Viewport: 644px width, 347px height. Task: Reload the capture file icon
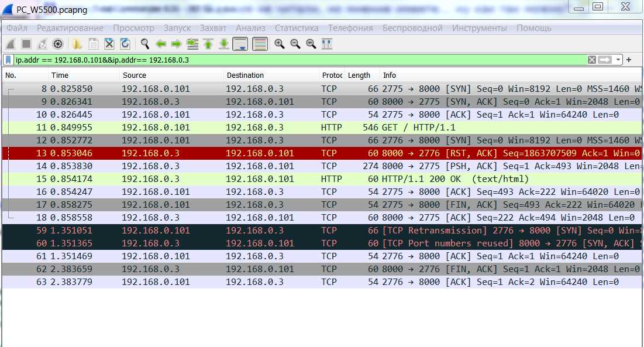tap(125, 44)
